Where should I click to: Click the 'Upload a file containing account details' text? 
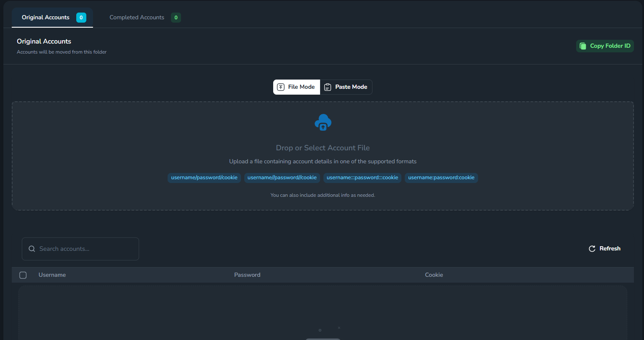(x=323, y=161)
